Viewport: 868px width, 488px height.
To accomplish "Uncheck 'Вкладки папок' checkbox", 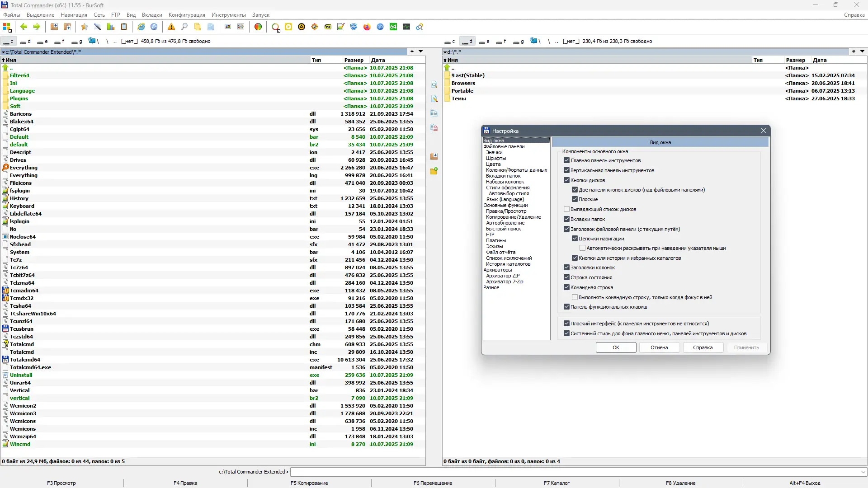I will coord(566,219).
